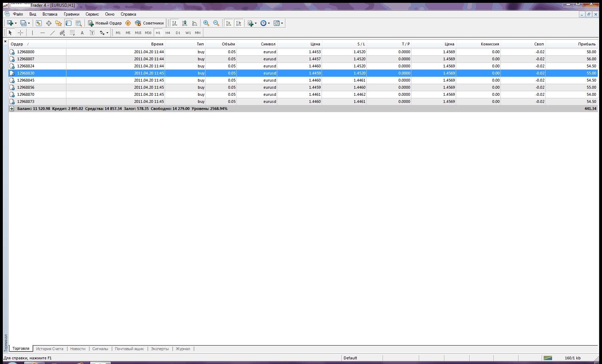
Task: Switch timeframe to H4
Action: pos(168,33)
